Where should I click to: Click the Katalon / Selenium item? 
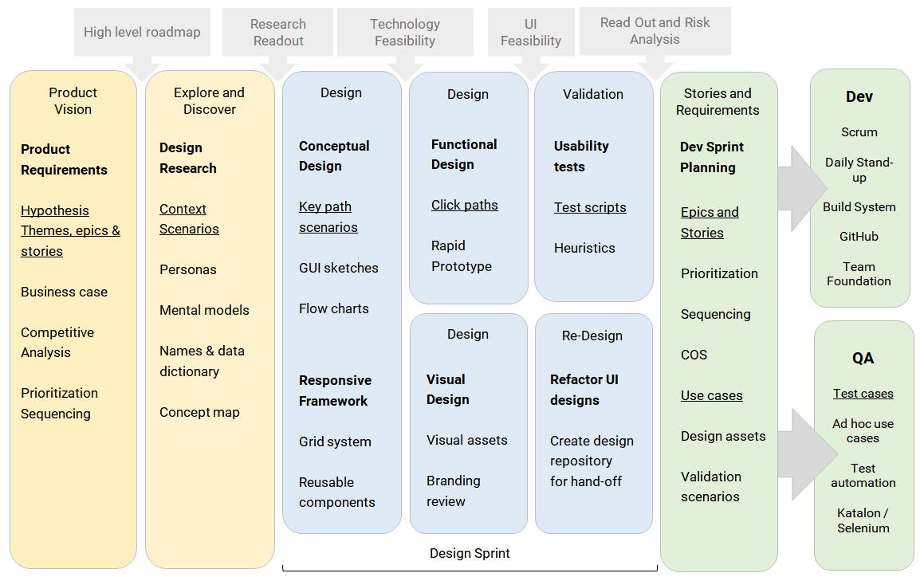[x=863, y=520]
